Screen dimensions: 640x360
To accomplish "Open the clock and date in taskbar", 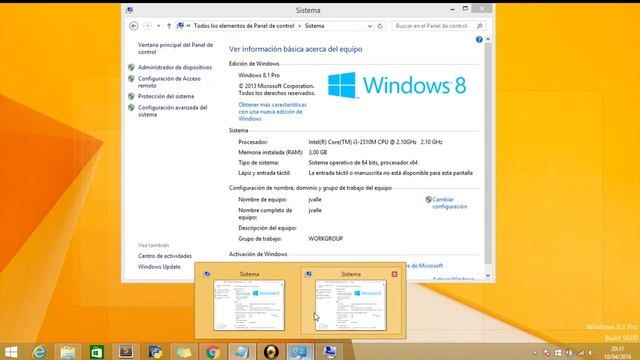I will pyautogui.click(x=618, y=353).
